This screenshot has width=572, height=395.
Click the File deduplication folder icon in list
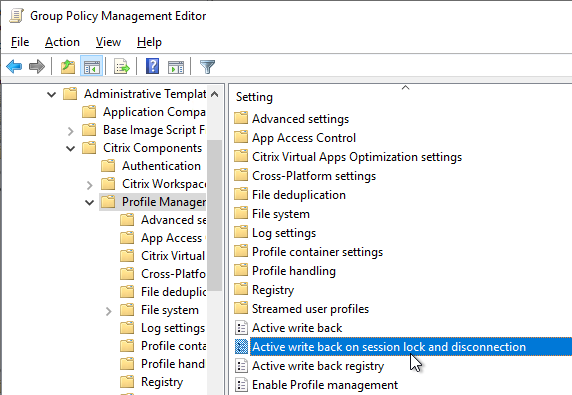pos(241,194)
